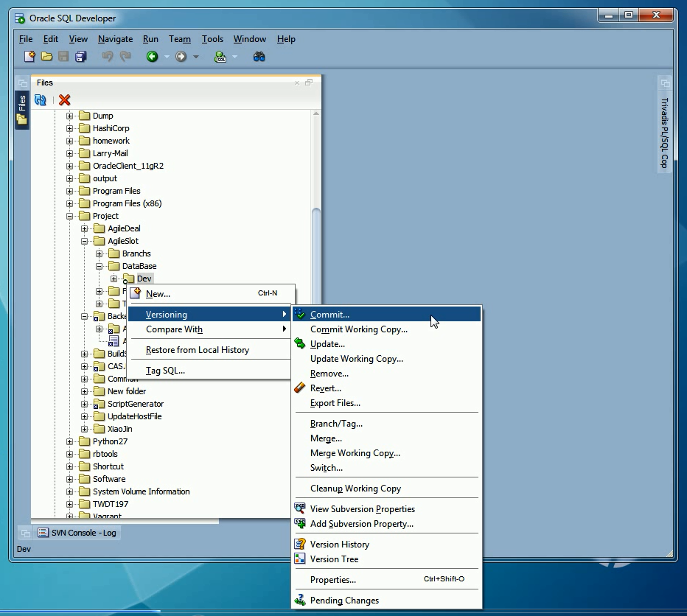Open the Forward button history dropdown arrow
This screenshot has height=616, width=687.
pyautogui.click(x=196, y=57)
